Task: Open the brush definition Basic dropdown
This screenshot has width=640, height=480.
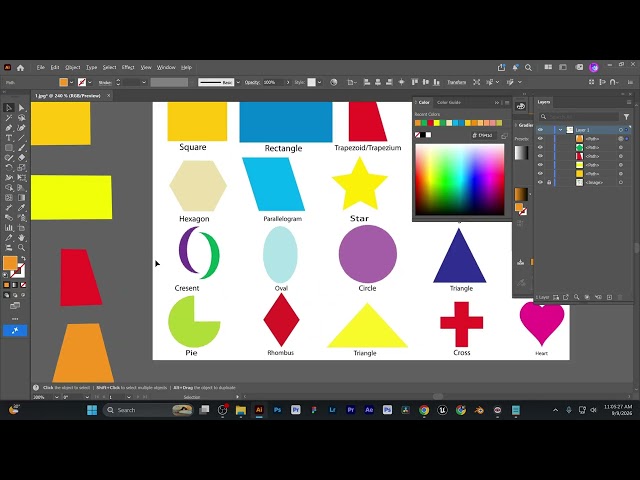Action: click(238, 82)
